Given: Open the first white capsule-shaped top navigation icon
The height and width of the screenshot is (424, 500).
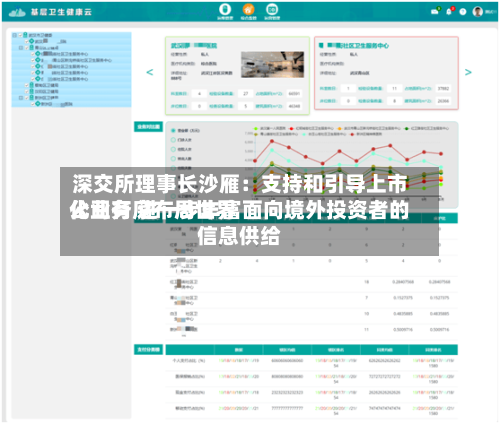Looking at the screenshot, I should pyautogui.click(x=225, y=9).
